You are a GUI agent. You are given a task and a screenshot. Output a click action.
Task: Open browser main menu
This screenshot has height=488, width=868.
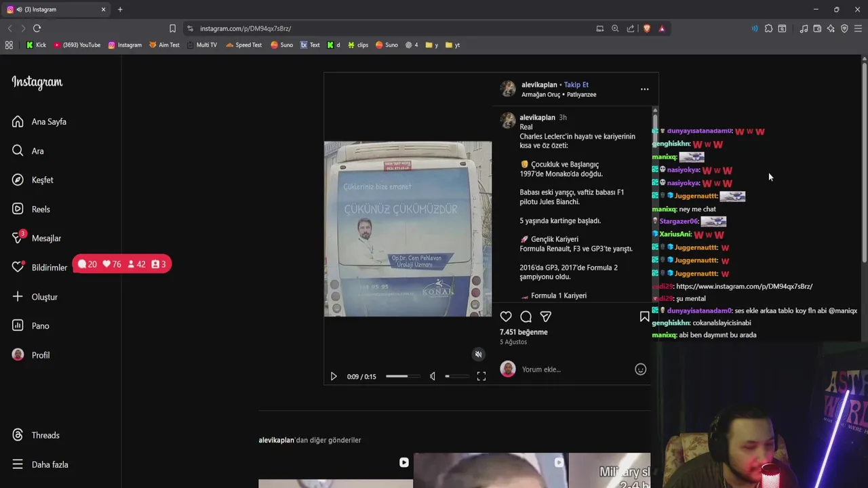pos(858,28)
